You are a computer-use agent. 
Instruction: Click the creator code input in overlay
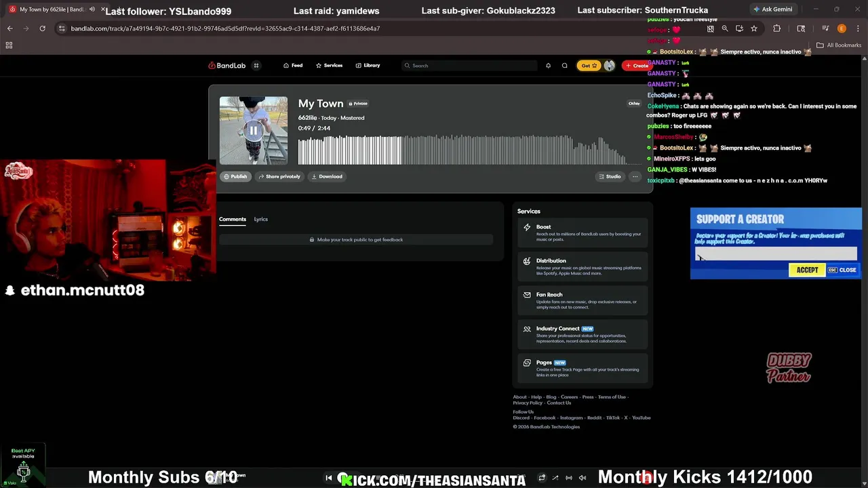tap(776, 254)
